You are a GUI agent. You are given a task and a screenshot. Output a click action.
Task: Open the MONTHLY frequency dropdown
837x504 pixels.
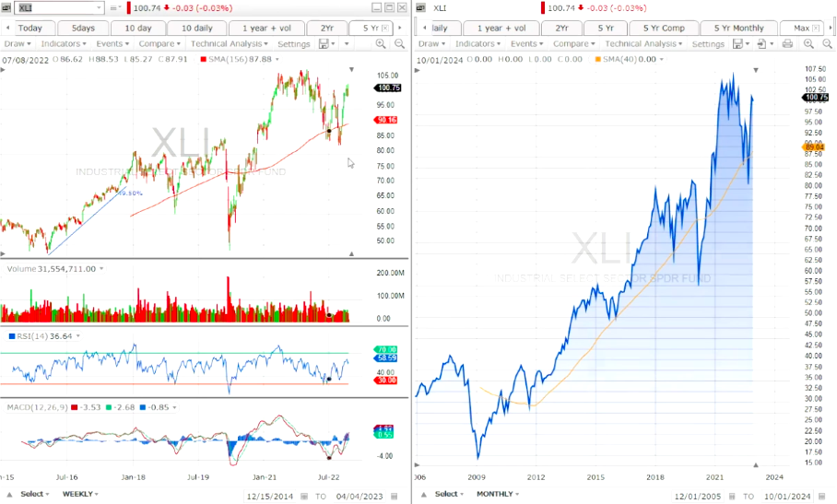[498, 494]
